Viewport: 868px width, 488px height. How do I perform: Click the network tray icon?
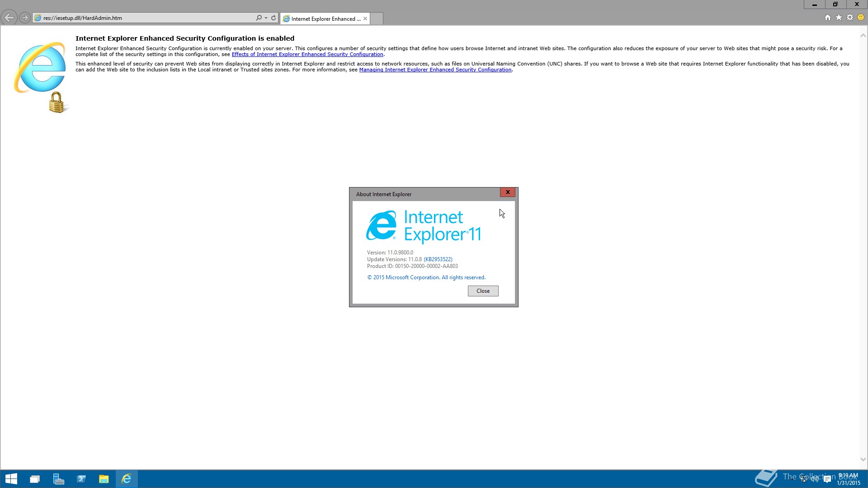803,479
